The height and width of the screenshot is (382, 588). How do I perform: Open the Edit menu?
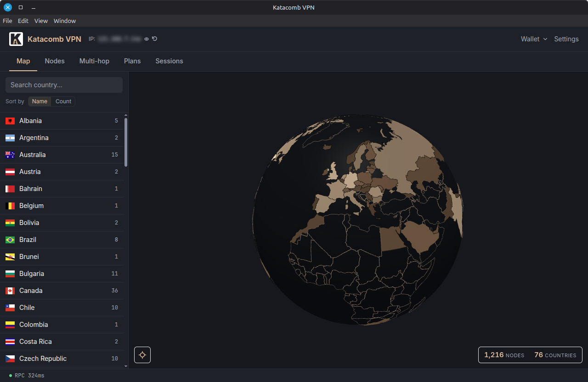[23, 21]
